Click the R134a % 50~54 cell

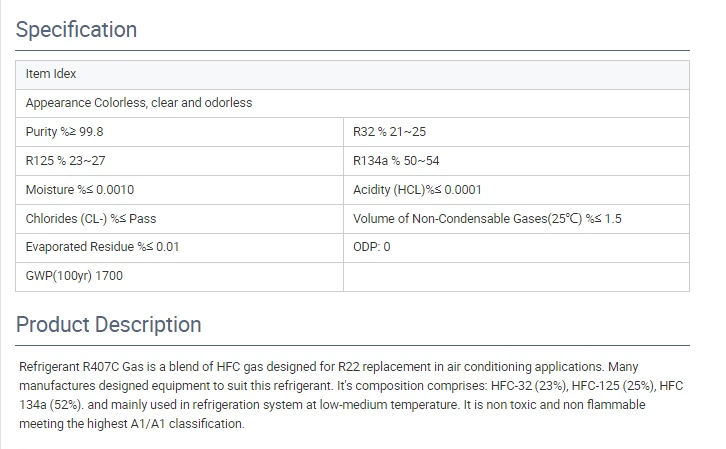coord(516,161)
